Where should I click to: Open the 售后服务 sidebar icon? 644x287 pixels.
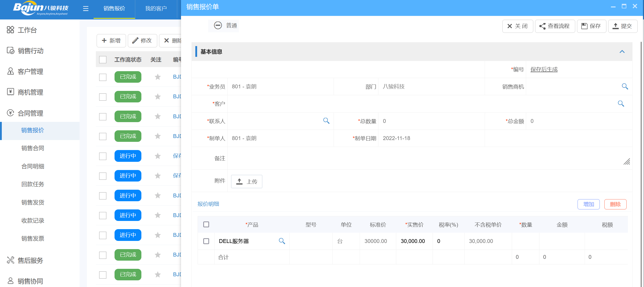(x=10, y=260)
